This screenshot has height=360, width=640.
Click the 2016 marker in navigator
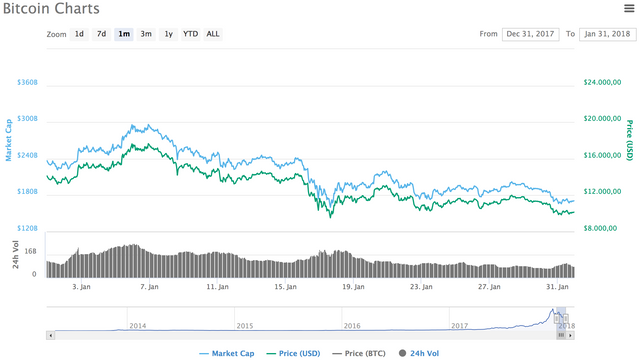pyautogui.click(x=352, y=326)
